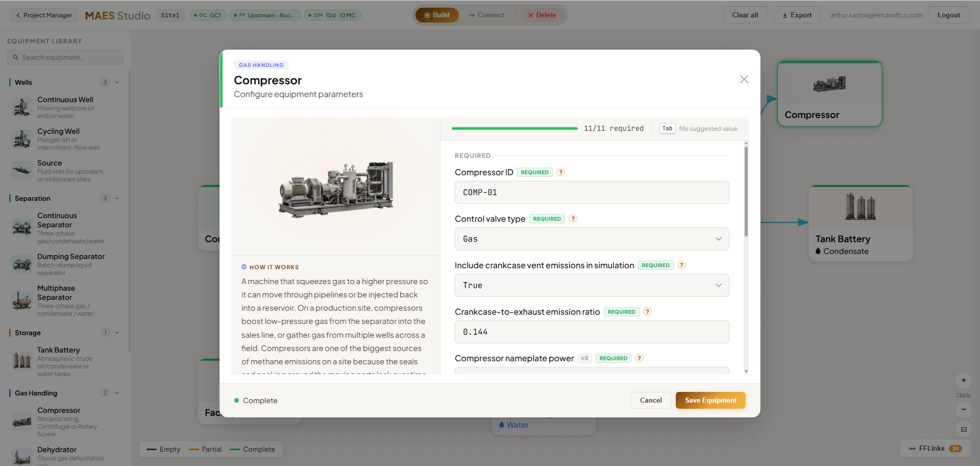Switch to Connect mode
The image size is (980, 466).
(x=486, y=15)
